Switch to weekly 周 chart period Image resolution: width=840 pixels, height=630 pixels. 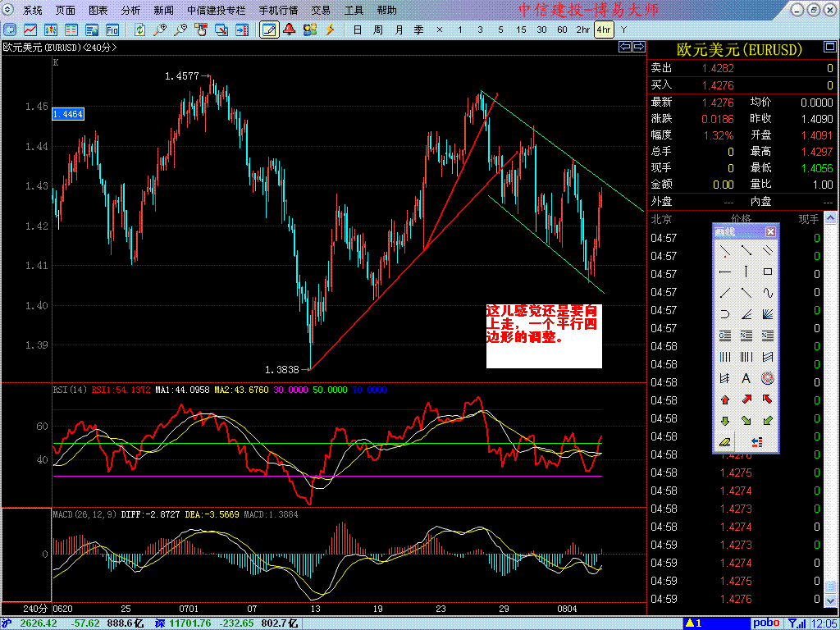click(x=377, y=30)
